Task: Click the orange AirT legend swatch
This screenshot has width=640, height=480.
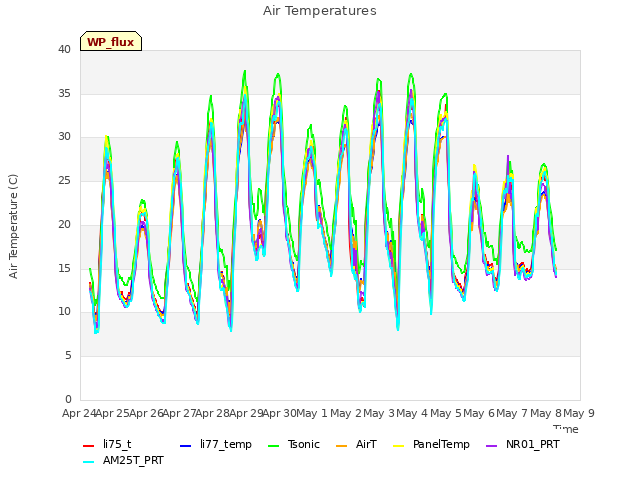Action: point(342,445)
